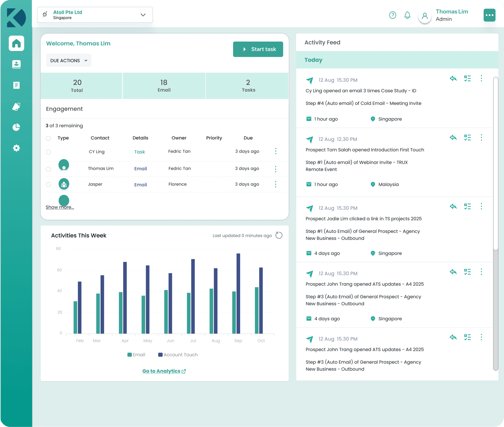Toggle the select-all circle beside Type header
This screenshot has height=427, width=504.
(48, 138)
